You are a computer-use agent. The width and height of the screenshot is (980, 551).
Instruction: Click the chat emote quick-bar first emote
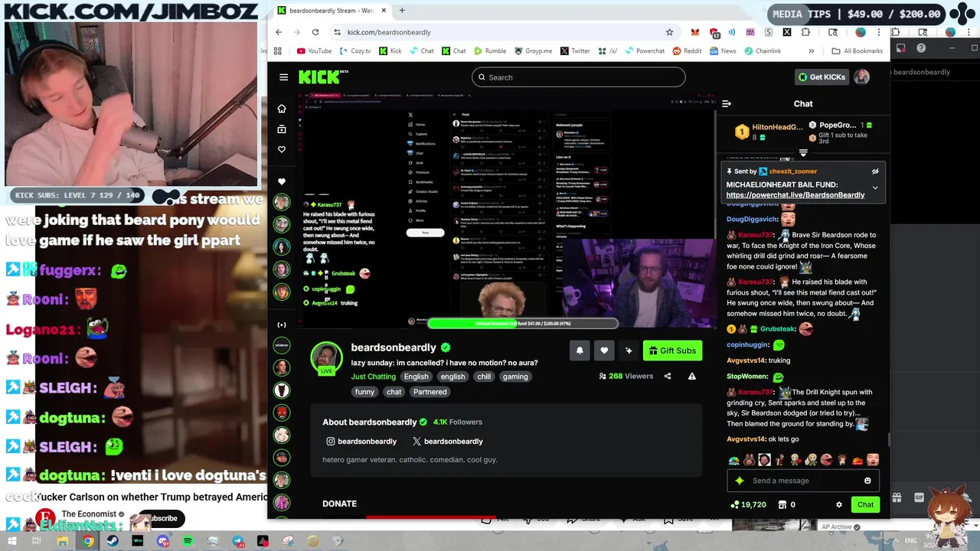734,460
